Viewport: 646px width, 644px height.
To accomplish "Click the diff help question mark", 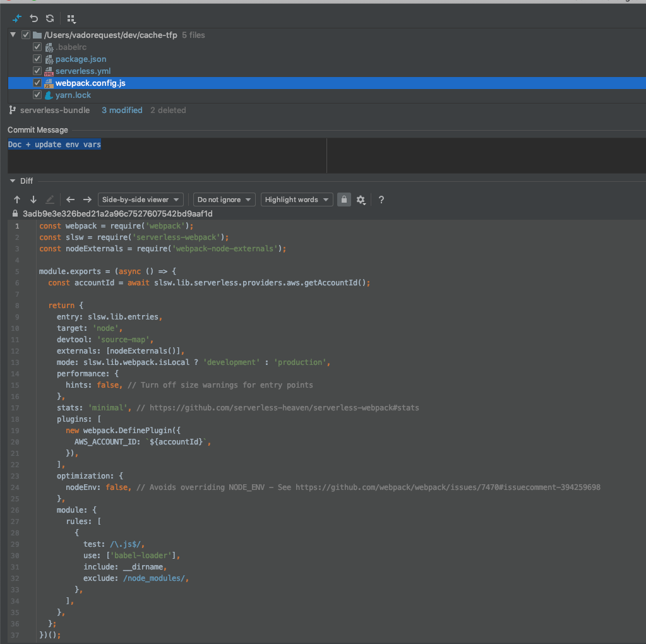I will coord(381,200).
